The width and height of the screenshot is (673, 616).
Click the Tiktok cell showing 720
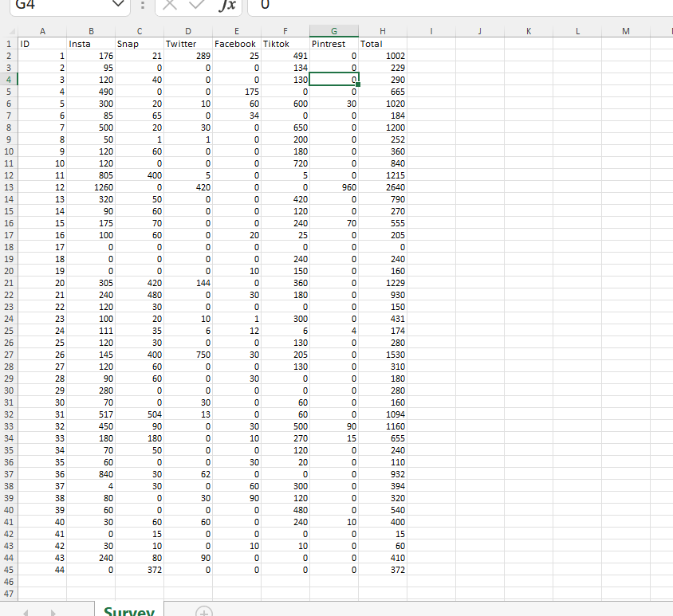click(285, 163)
